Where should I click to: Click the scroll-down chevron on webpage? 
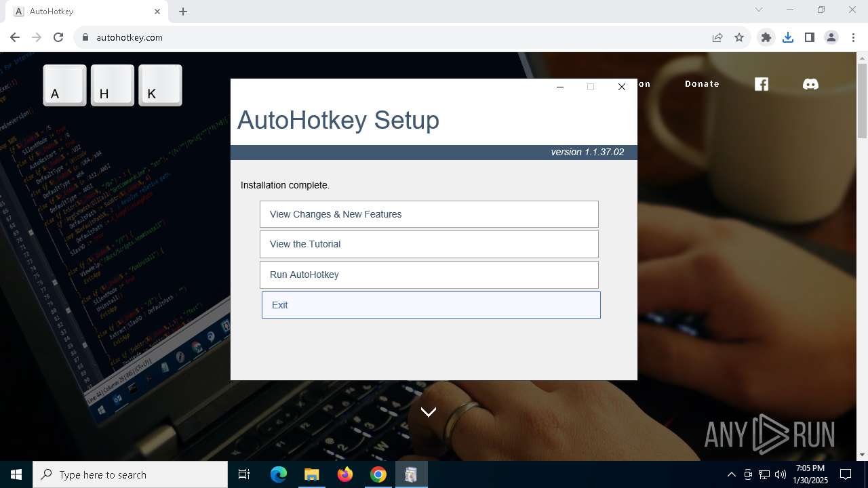point(428,411)
